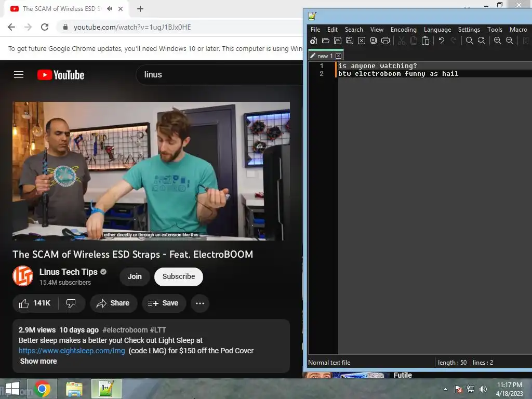Like the video with 141K thumbs up

click(x=35, y=303)
